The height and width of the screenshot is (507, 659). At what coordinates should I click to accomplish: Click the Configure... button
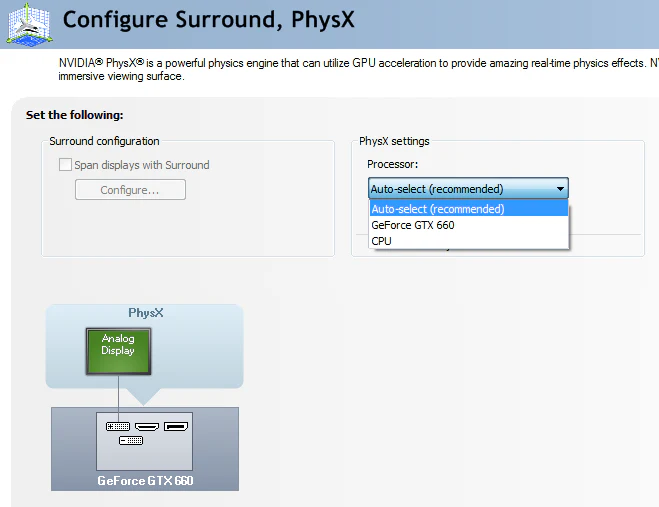coord(130,190)
